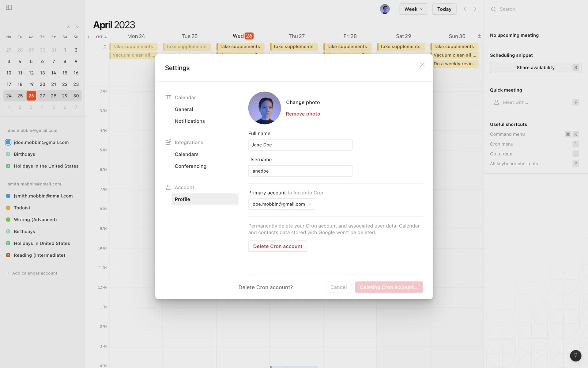Toggle jdoe.mobbin@gmail.com calendar visibility

[8, 142]
